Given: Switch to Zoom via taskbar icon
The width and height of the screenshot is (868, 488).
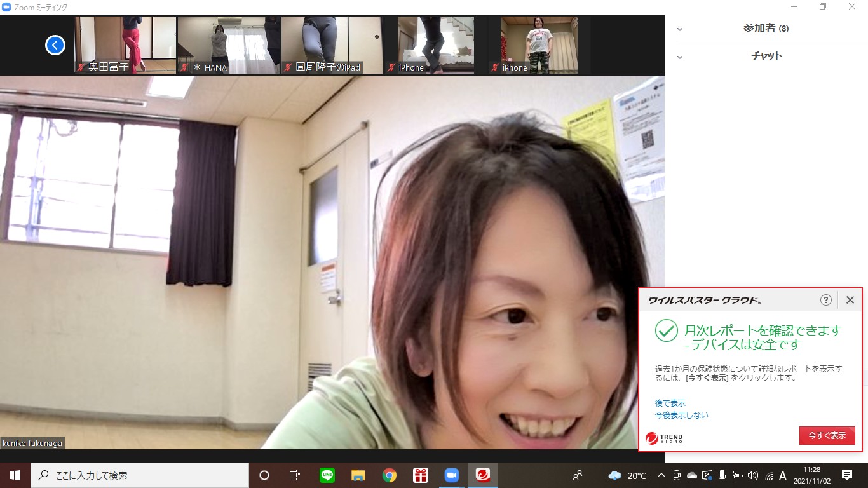Looking at the screenshot, I should pos(452,475).
